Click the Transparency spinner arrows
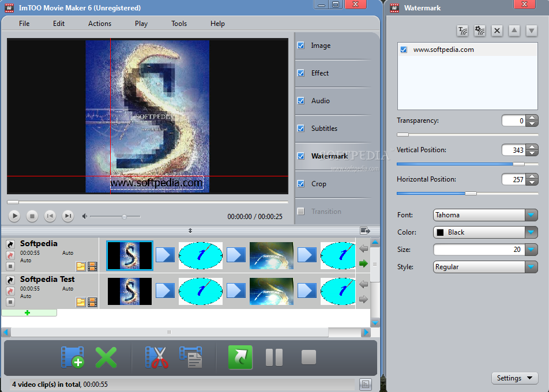549x392 pixels. [x=532, y=120]
